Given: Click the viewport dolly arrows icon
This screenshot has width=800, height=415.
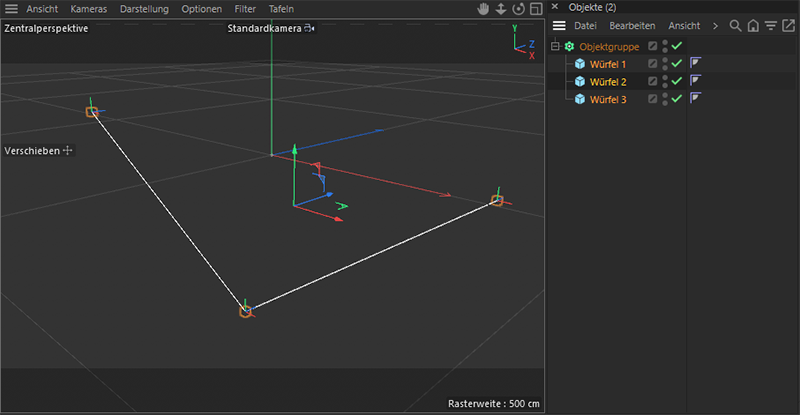Looking at the screenshot, I should click(500, 9).
